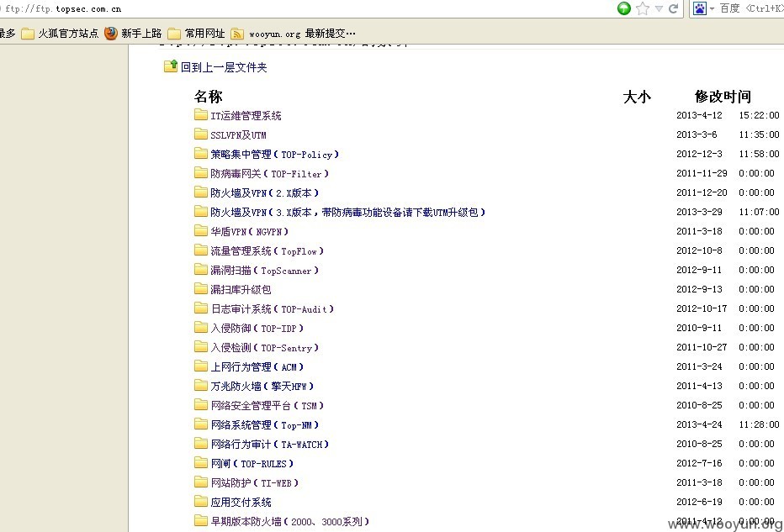Click folder icon beside 网站防护
784x532 pixels.
point(201,482)
